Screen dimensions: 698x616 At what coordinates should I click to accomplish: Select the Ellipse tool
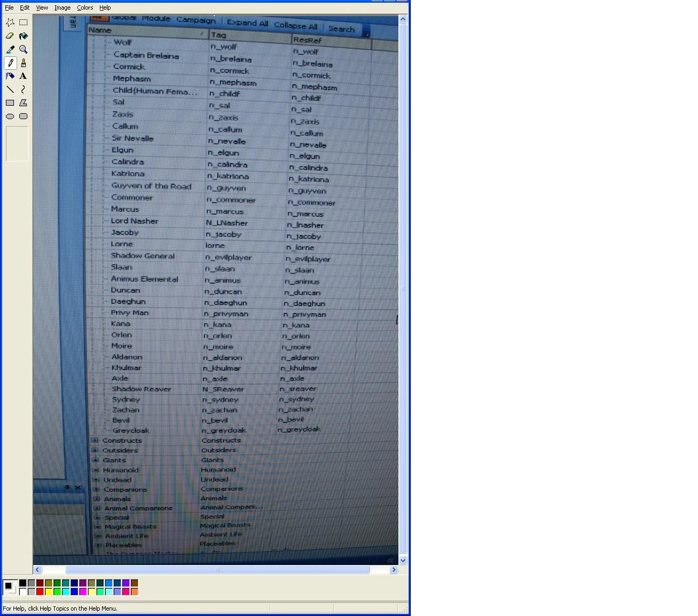[x=10, y=116]
